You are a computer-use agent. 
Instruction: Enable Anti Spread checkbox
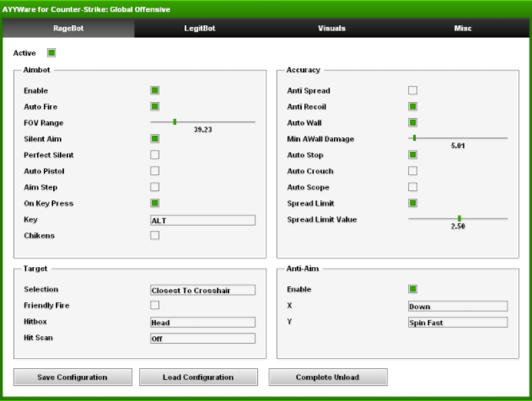click(x=412, y=90)
